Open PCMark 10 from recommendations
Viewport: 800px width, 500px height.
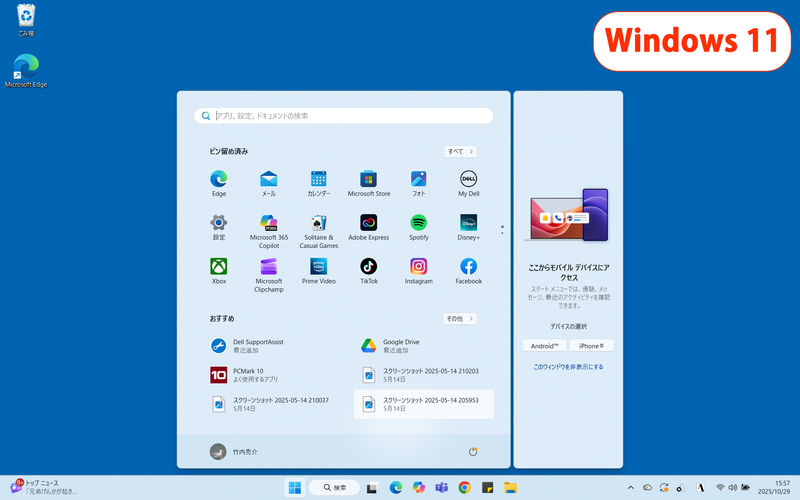click(x=274, y=375)
